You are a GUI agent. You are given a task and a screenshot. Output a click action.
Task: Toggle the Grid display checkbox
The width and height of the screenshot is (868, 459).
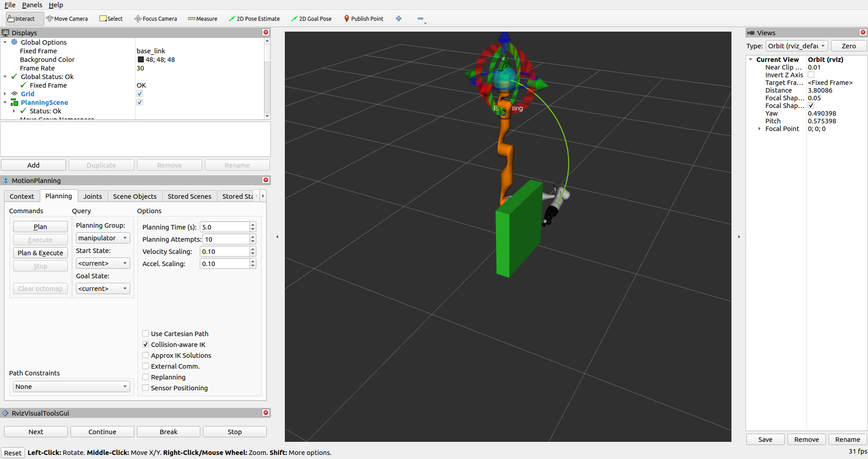coord(140,94)
